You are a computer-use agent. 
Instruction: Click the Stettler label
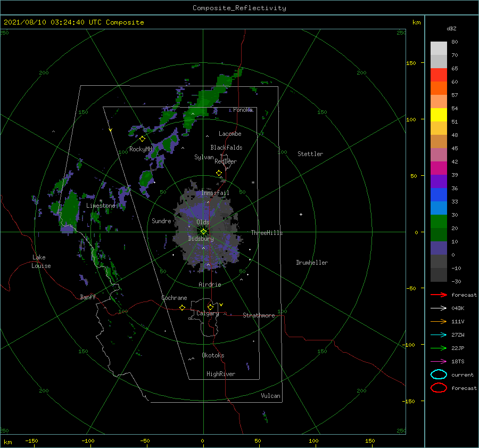click(x=310, y=154)
